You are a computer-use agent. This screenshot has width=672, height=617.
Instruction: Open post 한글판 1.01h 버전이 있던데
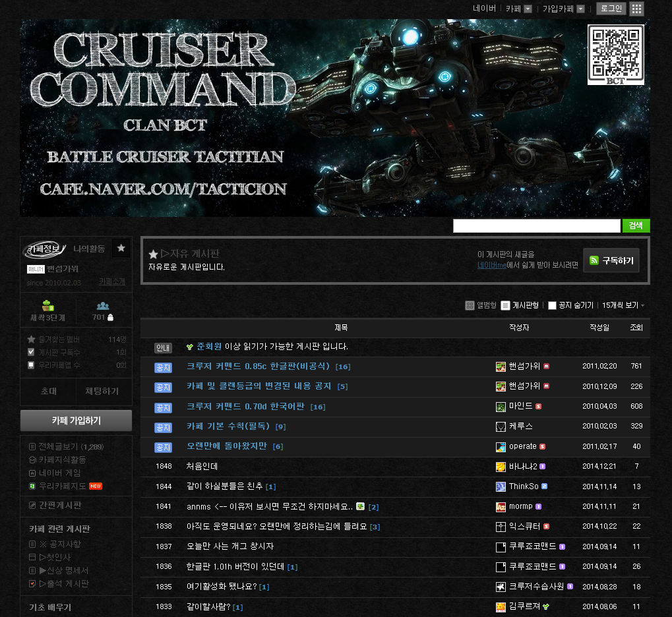point(235,567)
